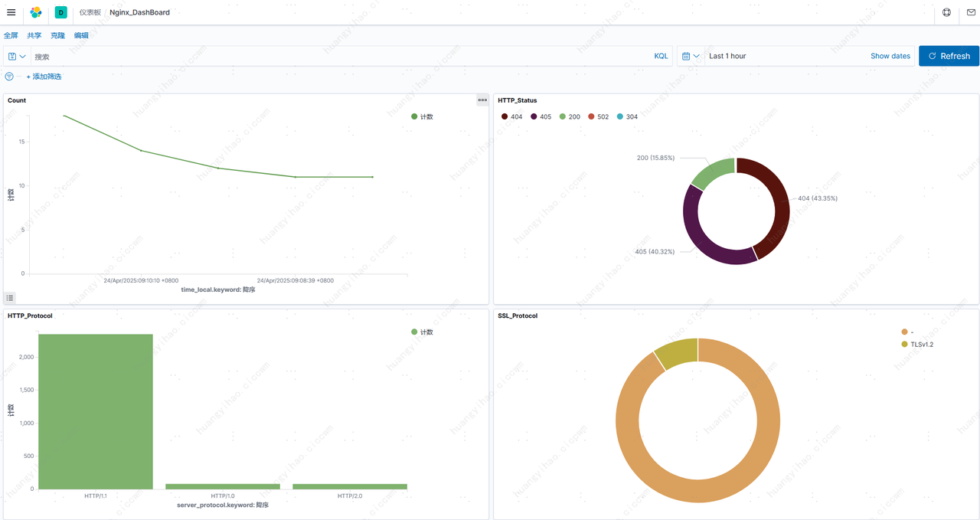Open the help lifebuoy icon

[947, 12]
